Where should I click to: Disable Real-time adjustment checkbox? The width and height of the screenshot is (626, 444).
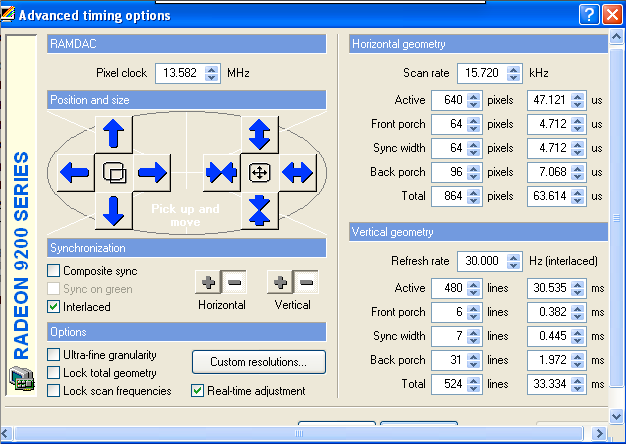[197, 390]
